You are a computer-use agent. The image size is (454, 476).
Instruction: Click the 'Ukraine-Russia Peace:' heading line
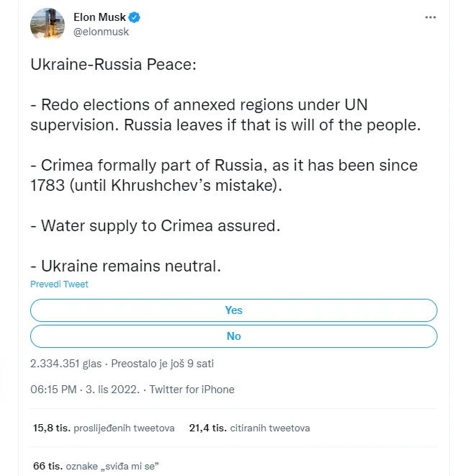tap(113, 65)
